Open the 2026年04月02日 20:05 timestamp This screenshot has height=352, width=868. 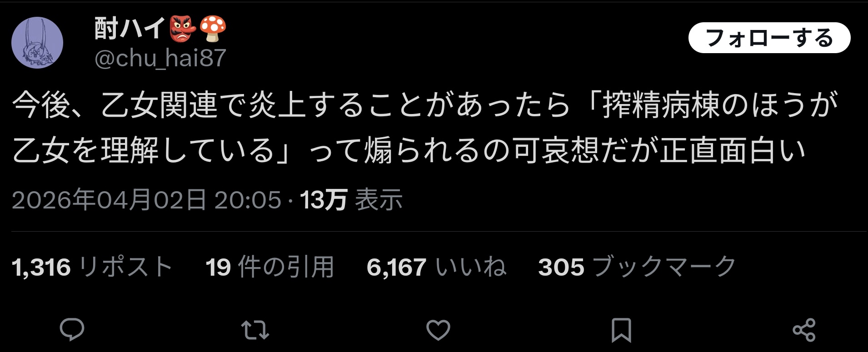click(x=146, y=200)
